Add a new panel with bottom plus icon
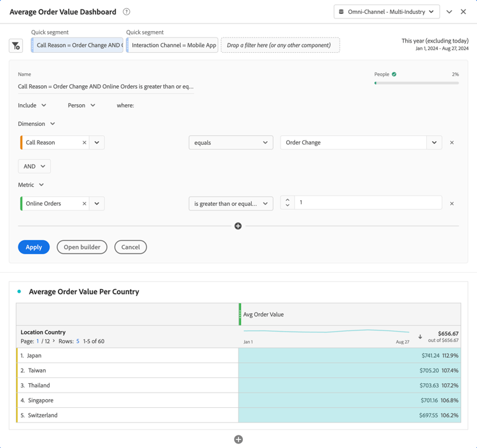Image resolution: width=477 pixels, height=448 pixels. (238, 440)
